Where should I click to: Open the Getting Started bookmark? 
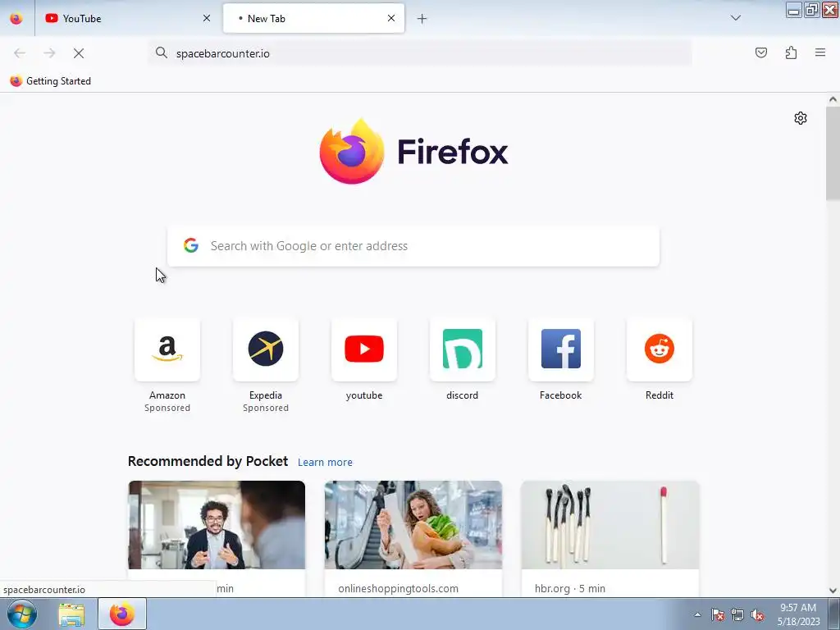[50, 81]
